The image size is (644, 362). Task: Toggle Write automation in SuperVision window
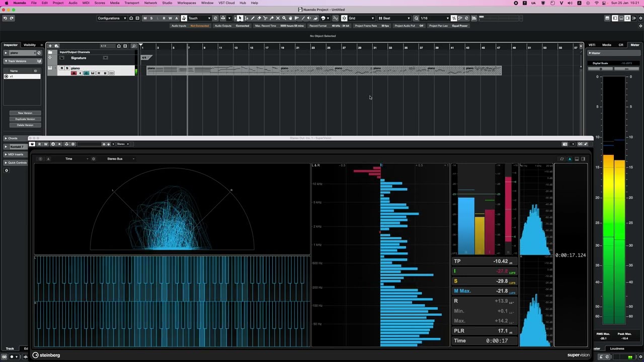coord(46,144)
